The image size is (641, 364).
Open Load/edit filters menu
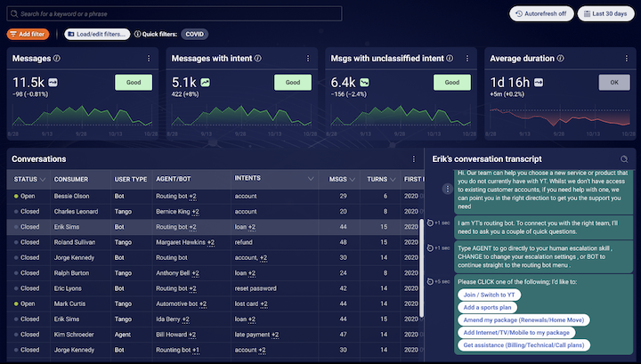click(x=97, y=34)
